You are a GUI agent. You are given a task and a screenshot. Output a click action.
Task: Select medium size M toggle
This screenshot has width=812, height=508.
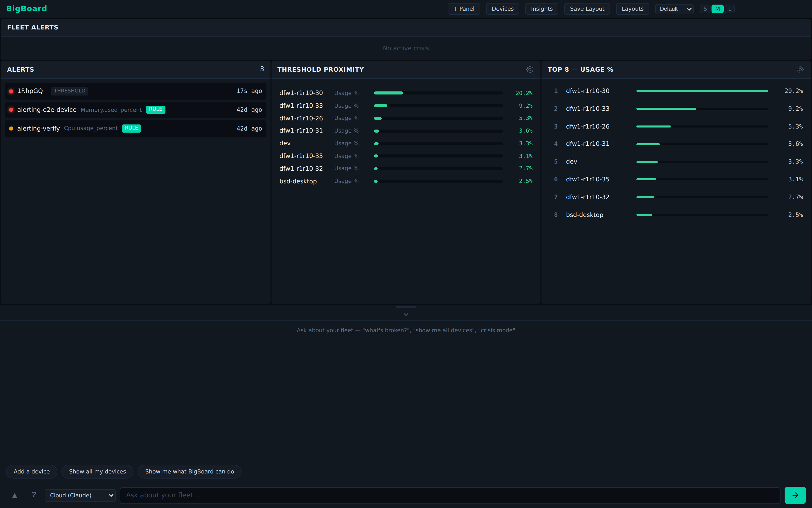coord(717,9)
